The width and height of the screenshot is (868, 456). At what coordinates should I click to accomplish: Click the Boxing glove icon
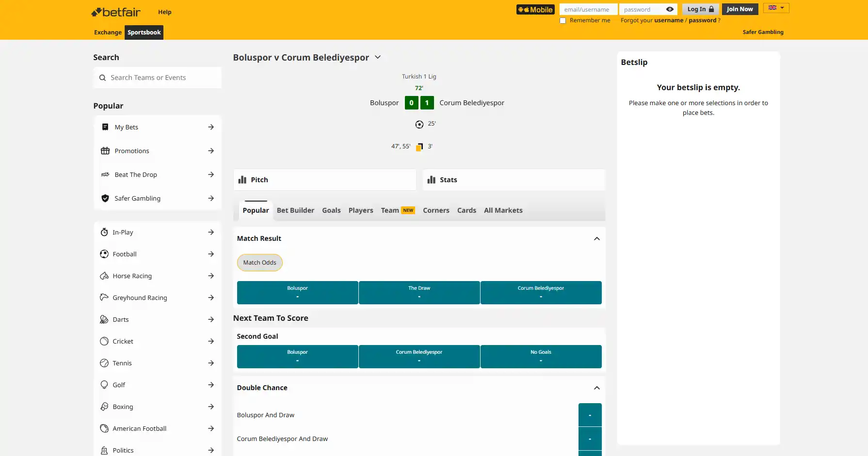pos(104,407)
